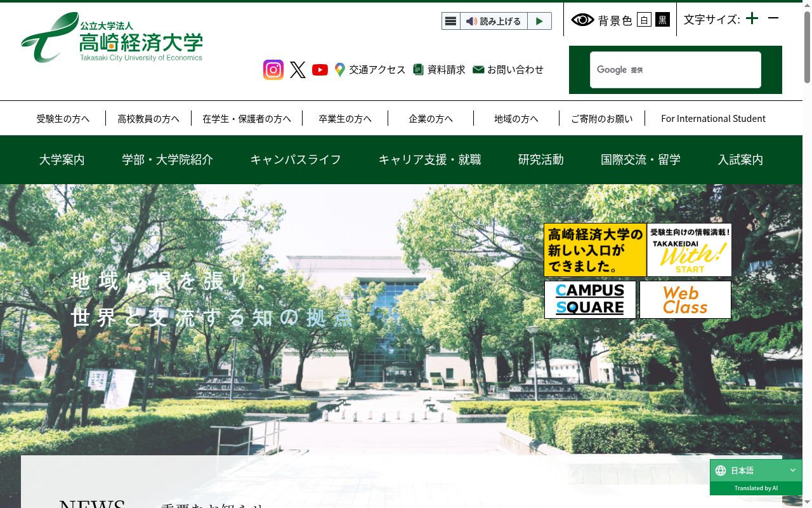
Task: Expand the 研究活動 main menu
Action: [x=540, y=160]
